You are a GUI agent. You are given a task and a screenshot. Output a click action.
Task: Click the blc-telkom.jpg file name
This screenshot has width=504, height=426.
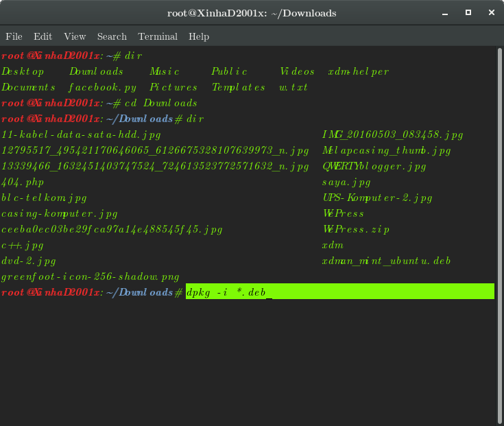point(44,198)
